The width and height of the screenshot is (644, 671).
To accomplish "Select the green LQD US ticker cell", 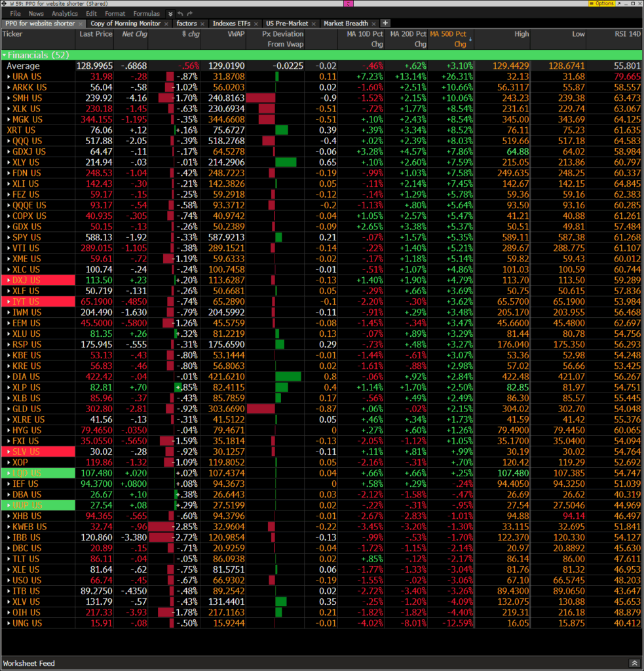I will coord(38,473).
